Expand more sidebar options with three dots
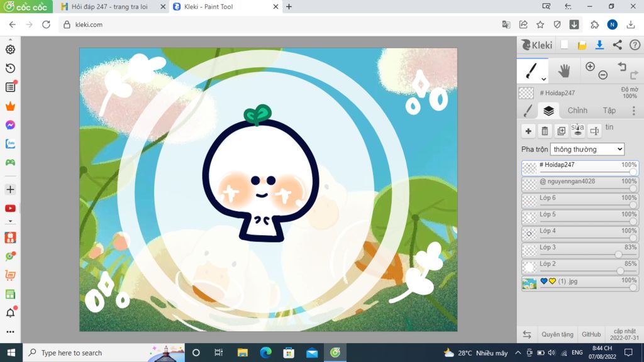644x362 pixels. pos(10,332)
